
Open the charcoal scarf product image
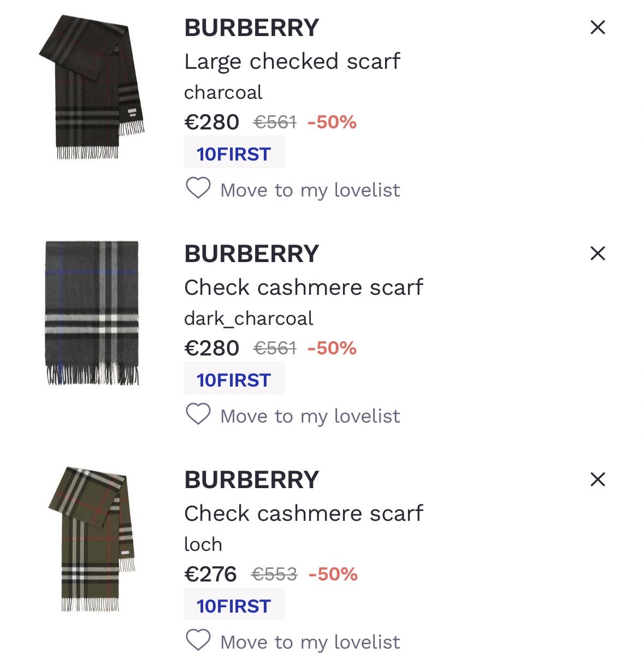[x=92, y=87]
